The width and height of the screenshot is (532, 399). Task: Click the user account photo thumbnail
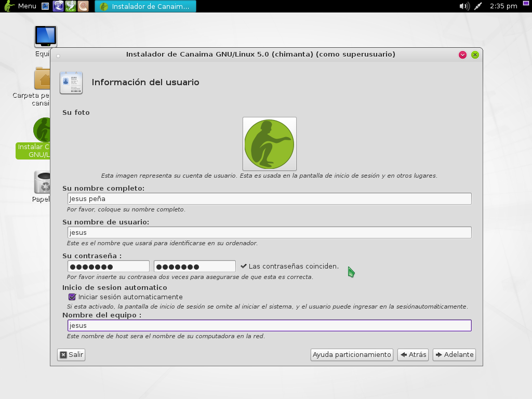(269, 144)
